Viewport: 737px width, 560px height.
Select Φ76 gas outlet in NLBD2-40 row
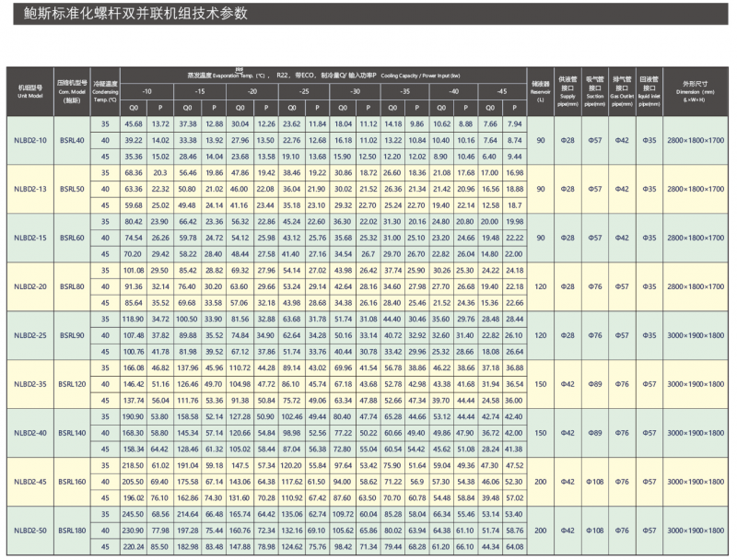click(x=622, y=433)
